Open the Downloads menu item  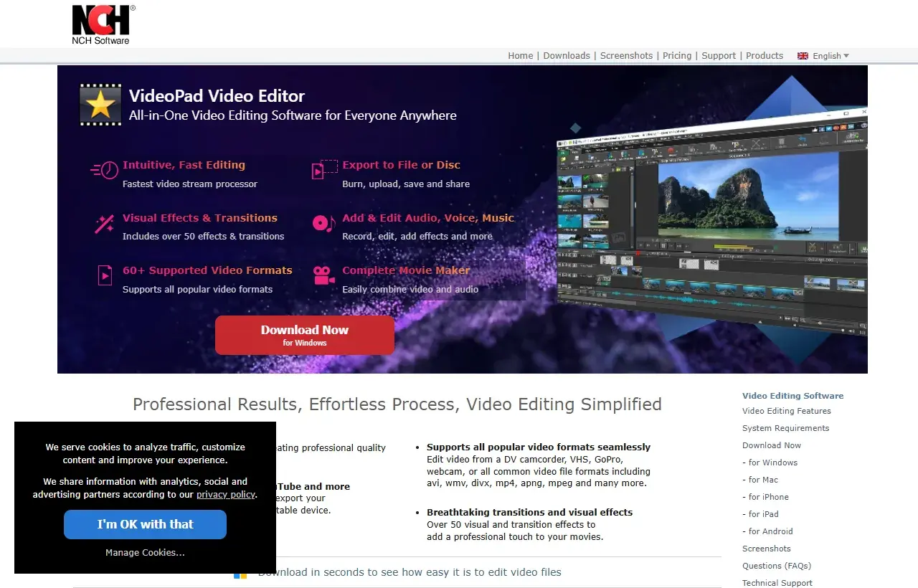[567, 56]
